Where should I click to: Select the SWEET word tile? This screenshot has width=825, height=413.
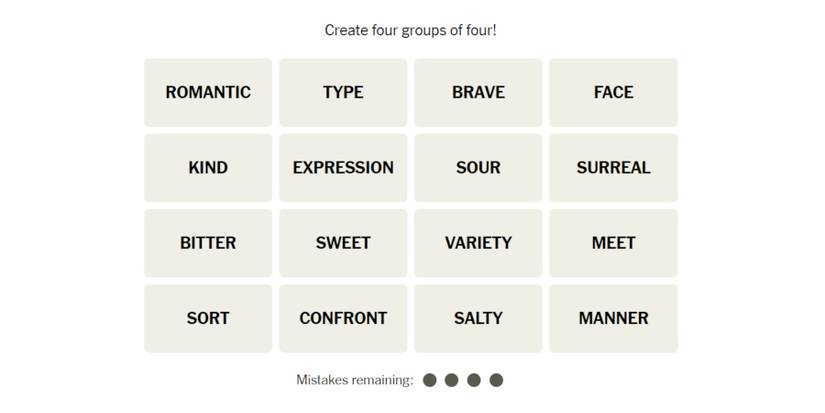[x=343, y=243]
